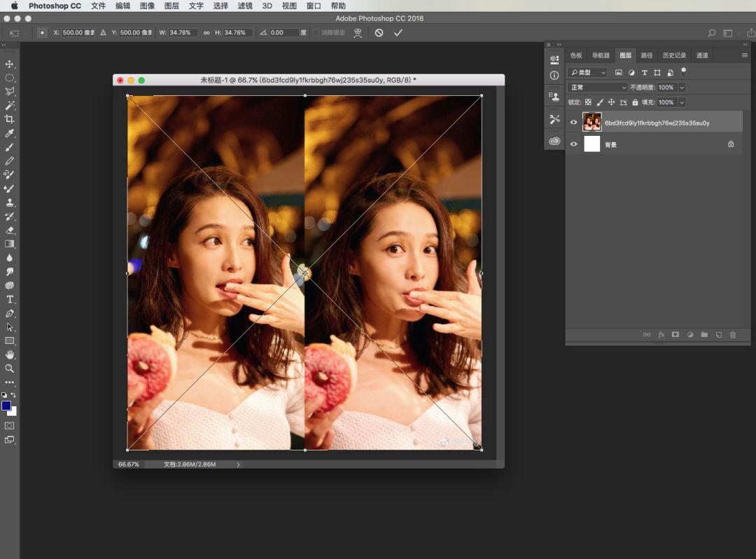756x559 pixels.
Task: Select the Magic Wand tool
Action: point(10,106)
